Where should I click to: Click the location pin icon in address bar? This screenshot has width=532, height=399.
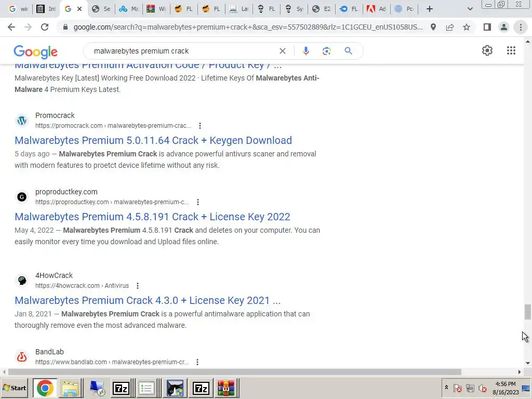click(433, 27)
